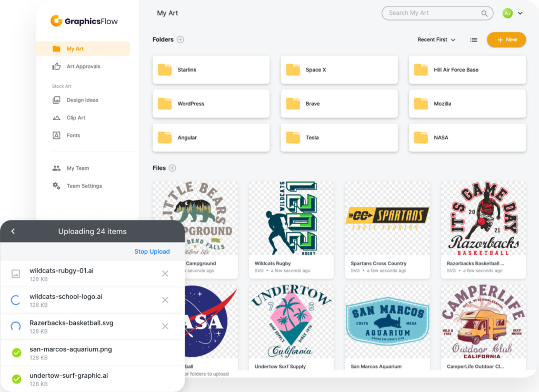This screenshot has width=539, height=392.
Task: Expand the account dropdown chevron
Action: click(x=521, y=13)
